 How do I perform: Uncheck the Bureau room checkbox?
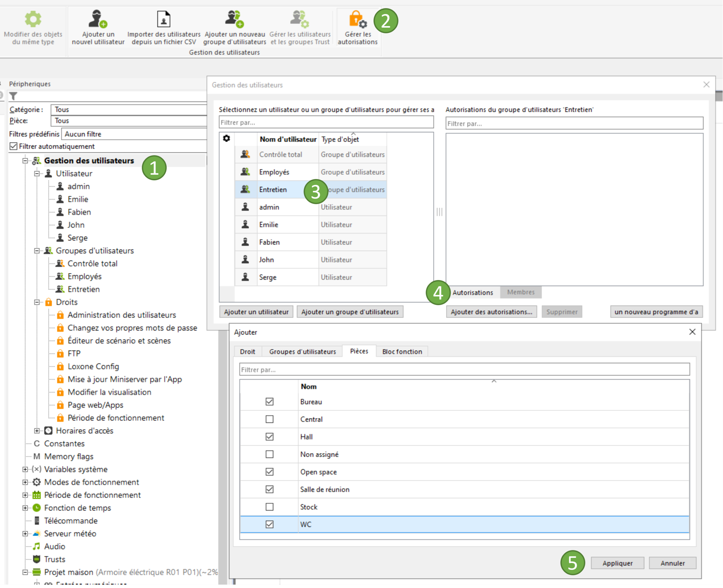coord(269,402)
